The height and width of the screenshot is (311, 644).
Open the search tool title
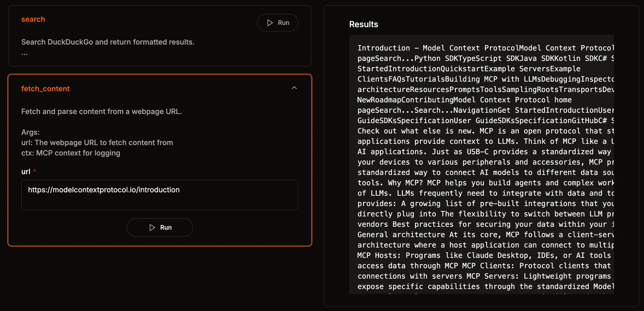pos(33,19)
